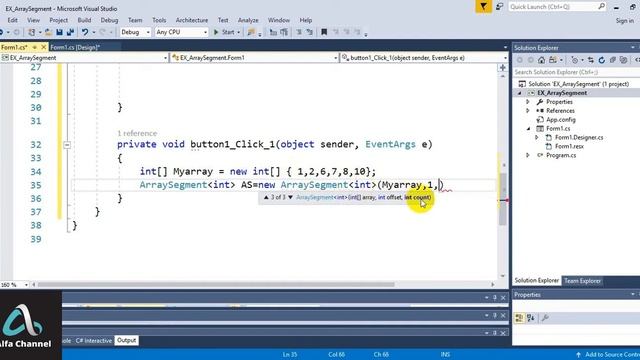The image size is (640, 360).
Task: Click the New Project toolbar icon
Action: [31, 32]
